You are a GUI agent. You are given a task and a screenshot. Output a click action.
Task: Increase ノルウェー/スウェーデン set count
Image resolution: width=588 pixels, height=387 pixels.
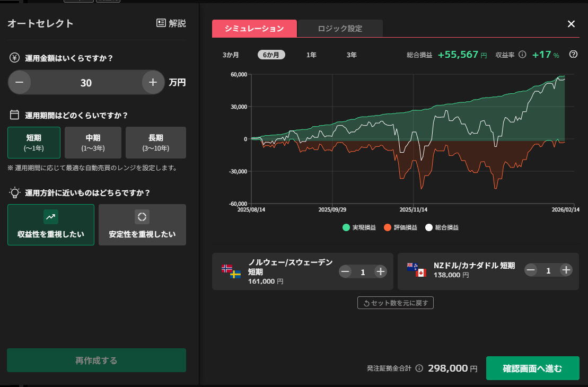point(380,271)
